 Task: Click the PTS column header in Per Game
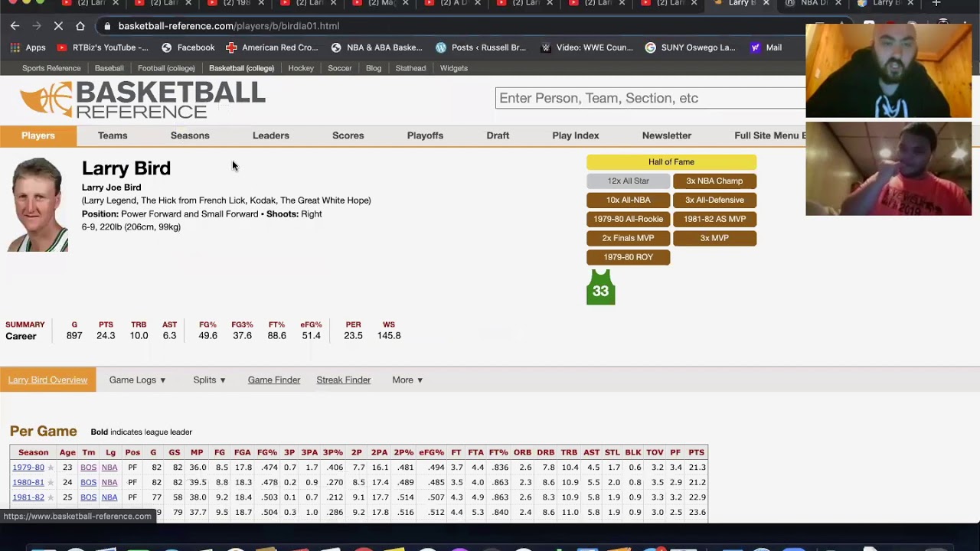point(696,452)
